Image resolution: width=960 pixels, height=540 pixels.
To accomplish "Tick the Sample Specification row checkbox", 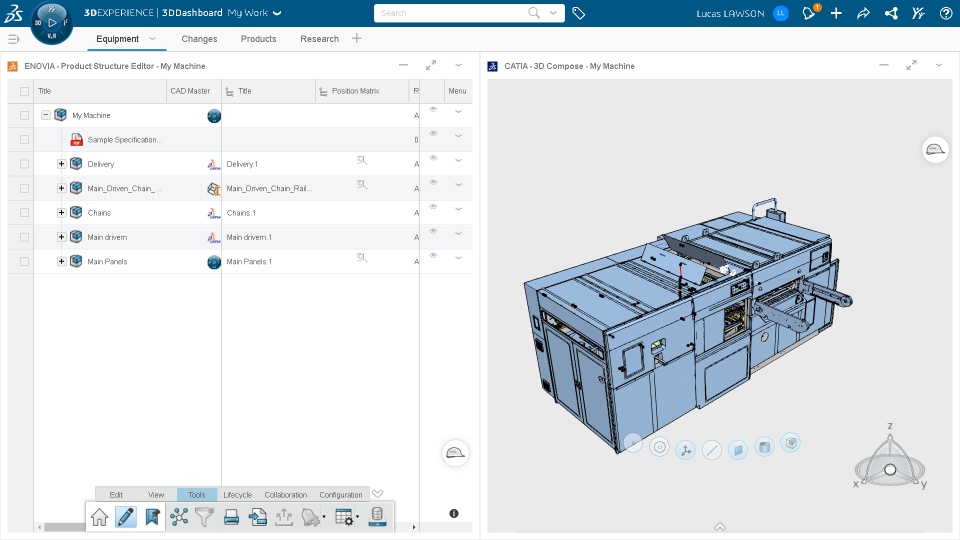I will pos(24,140).
